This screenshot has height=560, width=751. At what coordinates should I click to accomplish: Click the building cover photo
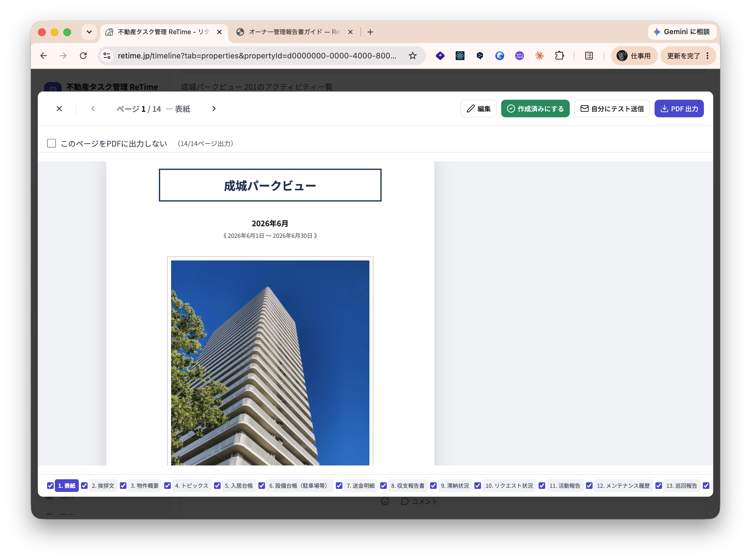270,362
